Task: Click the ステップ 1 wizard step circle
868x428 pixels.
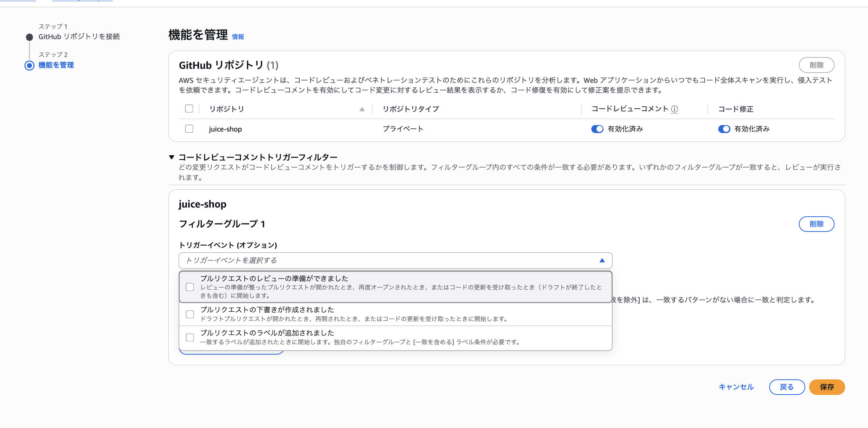Action: 29,37
